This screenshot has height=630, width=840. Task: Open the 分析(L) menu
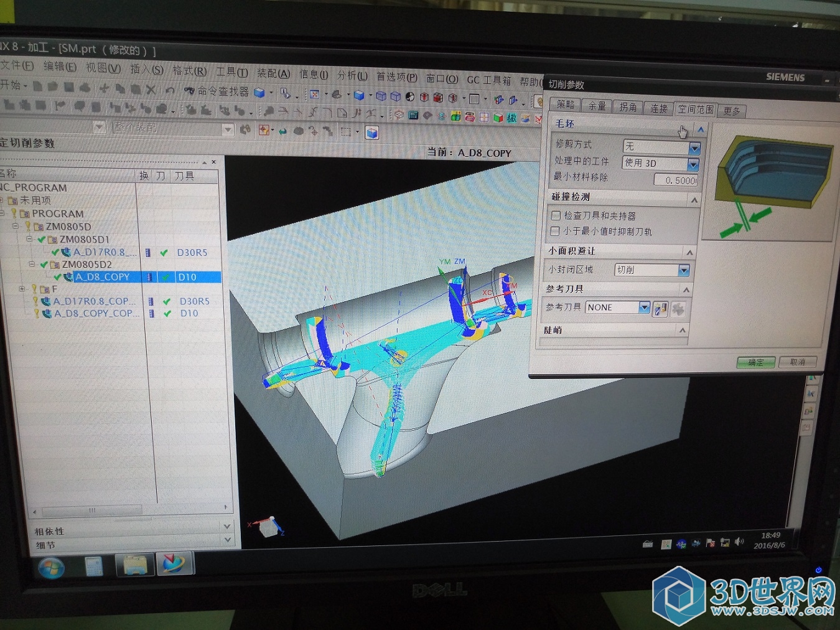[x=352, y=75]
